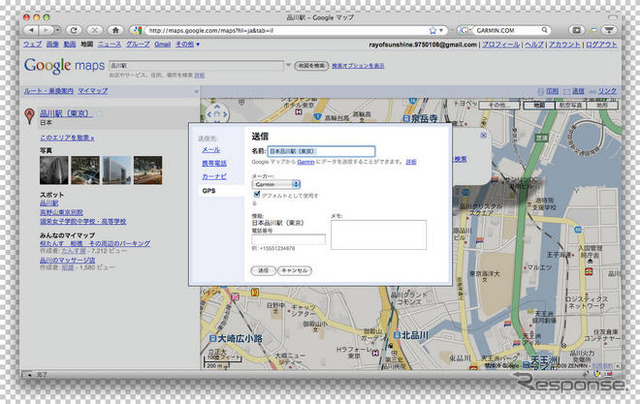This screenshot has width=640, height=404.
Task: Click the 地図を検索 search button
Action: pyautogui.click(x=311, y=65)
